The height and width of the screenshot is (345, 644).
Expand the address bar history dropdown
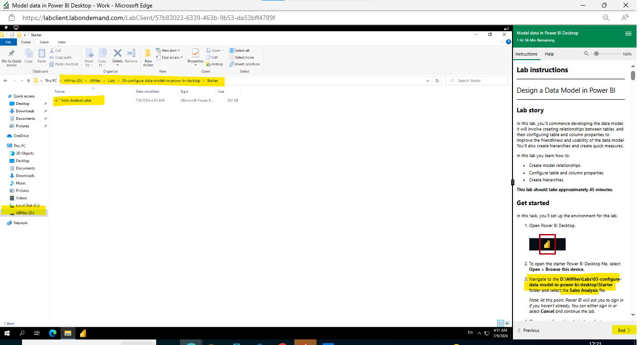(x=428, y=81)
